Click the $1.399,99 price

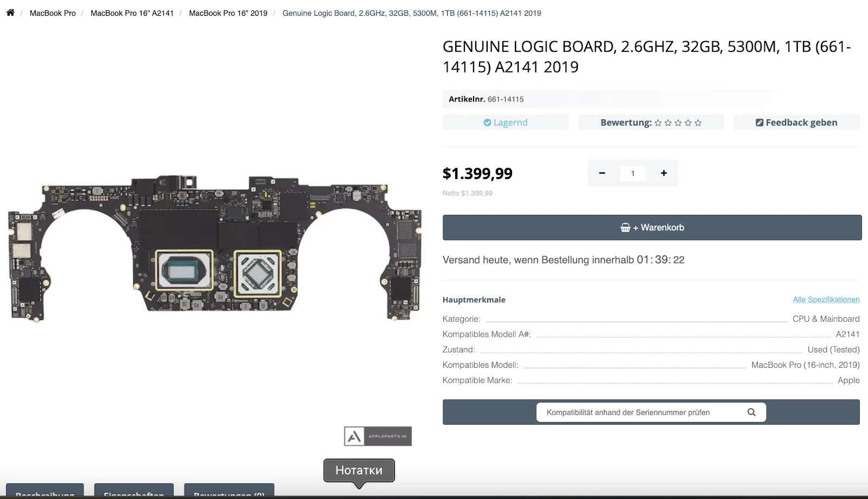tap(477, 174)
